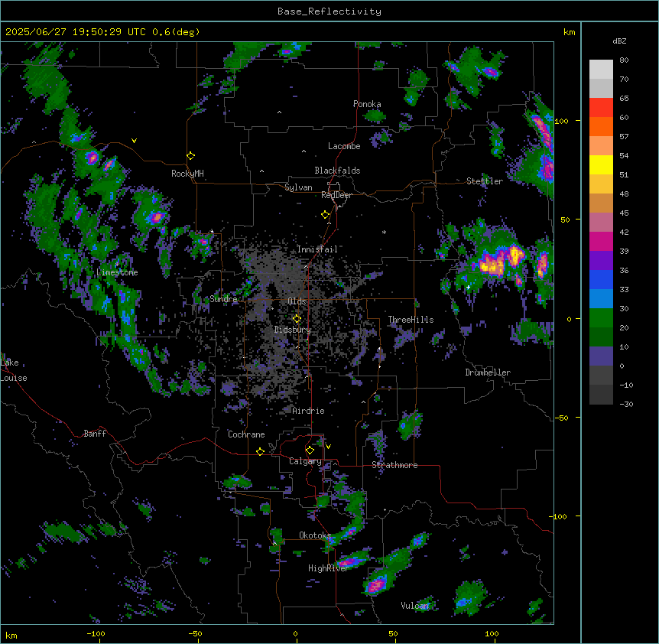This screenshot has height=644, width=659.
Task: Click the yellow diamond marker beside RockyMH
Action: coord(191,156)
